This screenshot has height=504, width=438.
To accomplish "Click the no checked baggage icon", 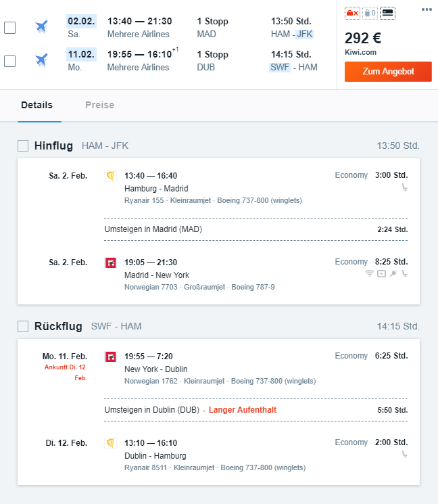I will point(352,13).
